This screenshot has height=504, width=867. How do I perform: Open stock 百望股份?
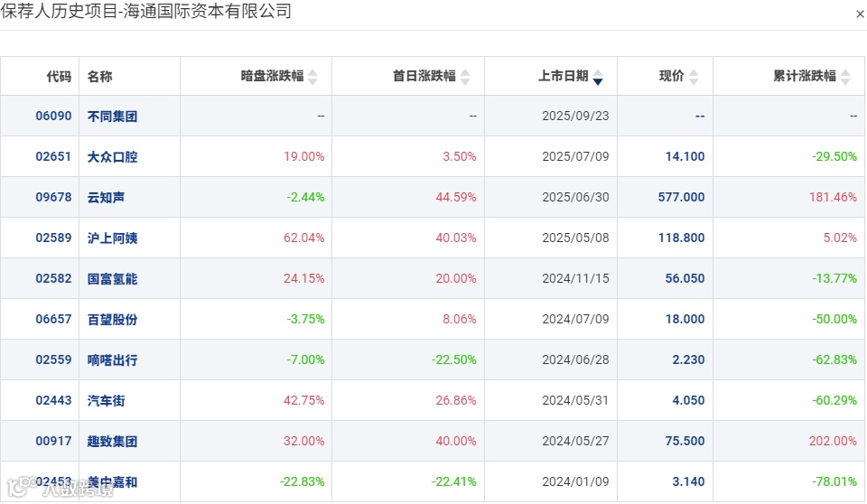tap(112, 319)
